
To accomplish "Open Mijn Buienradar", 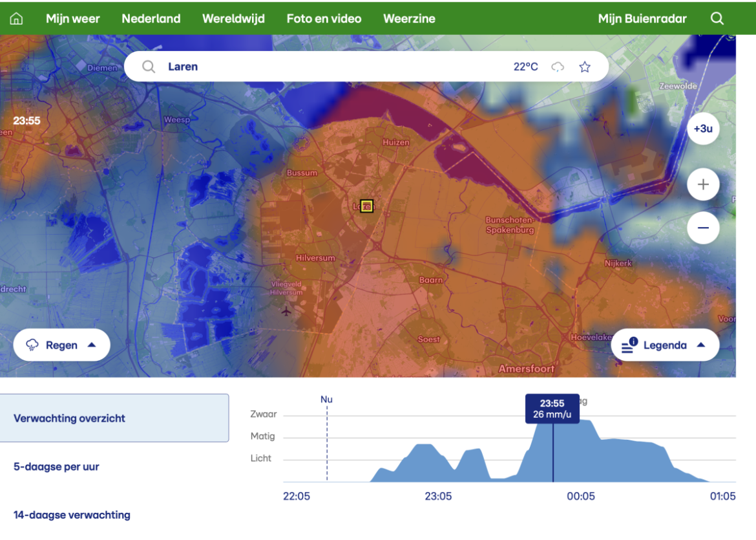I will (x=642, y=18).
